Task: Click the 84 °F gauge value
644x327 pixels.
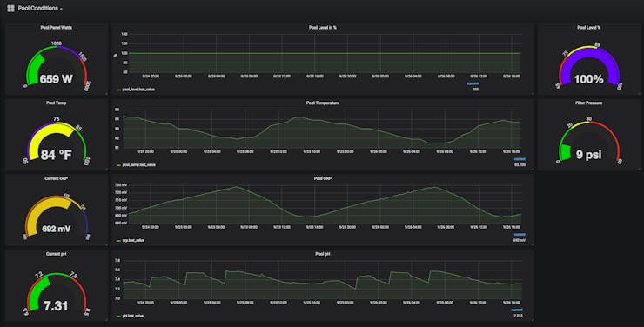Action: (x=57, y=155)
